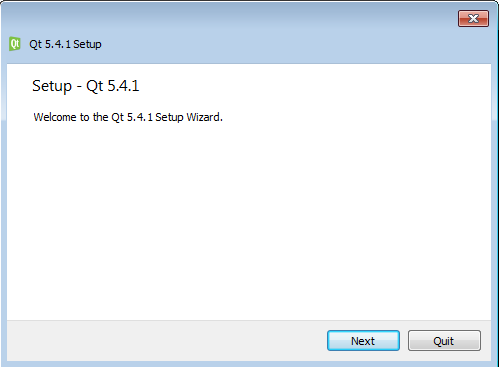This screenshot has width=499, height=367.
Task: Quit the Qt setup wizard
Action: coord(444,341)
